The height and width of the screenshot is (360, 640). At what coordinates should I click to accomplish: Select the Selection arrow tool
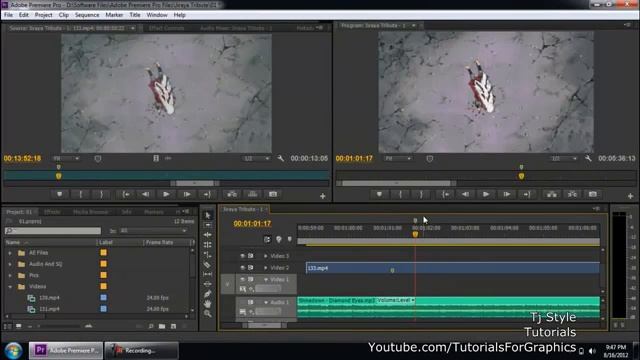click(x=208, y=215)
